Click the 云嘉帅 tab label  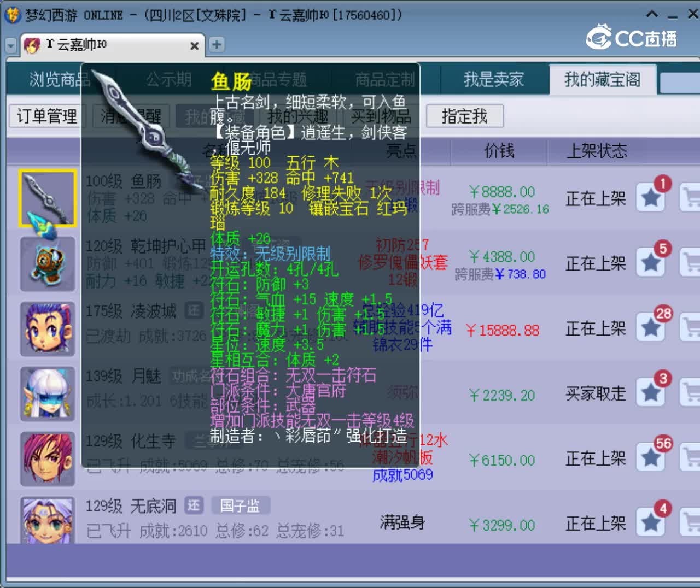coord(77,44)
